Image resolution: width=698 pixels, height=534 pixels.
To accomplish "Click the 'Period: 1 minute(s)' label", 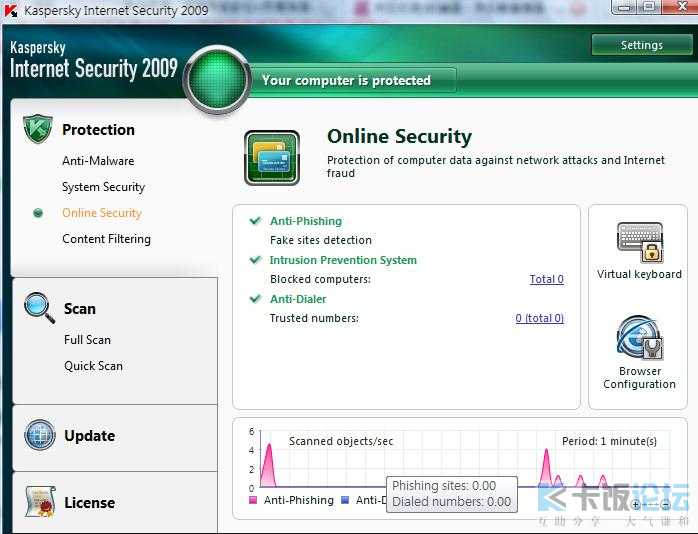I will [x=609, y=441].
